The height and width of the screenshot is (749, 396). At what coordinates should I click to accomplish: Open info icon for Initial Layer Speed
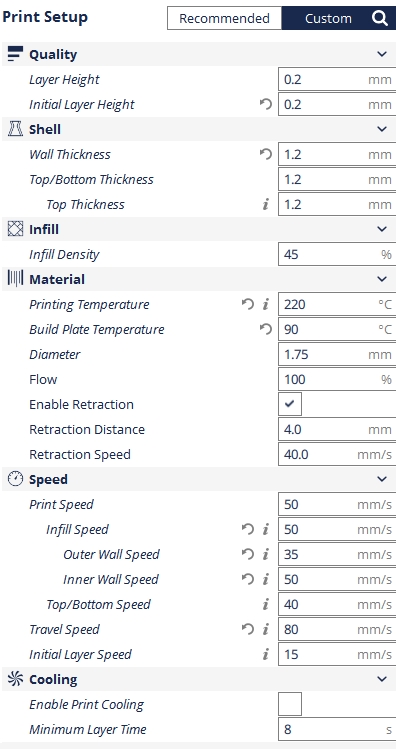(x=266, y=654)
